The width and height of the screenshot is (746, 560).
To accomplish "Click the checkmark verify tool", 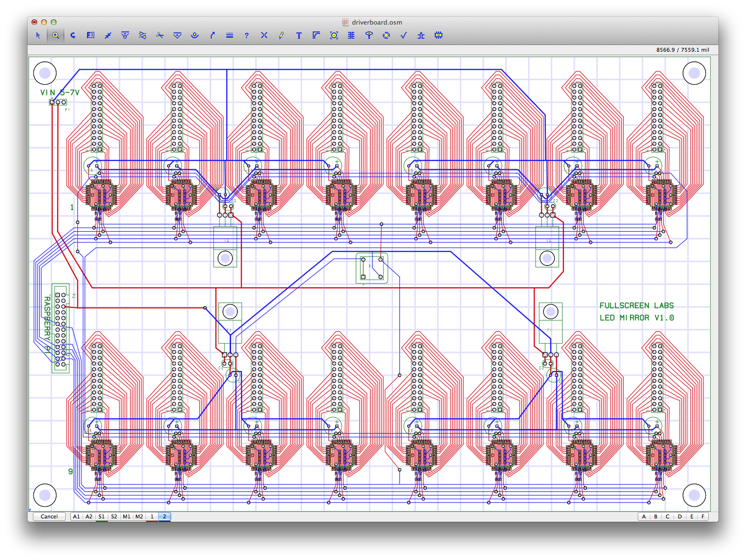I will 404,35.
